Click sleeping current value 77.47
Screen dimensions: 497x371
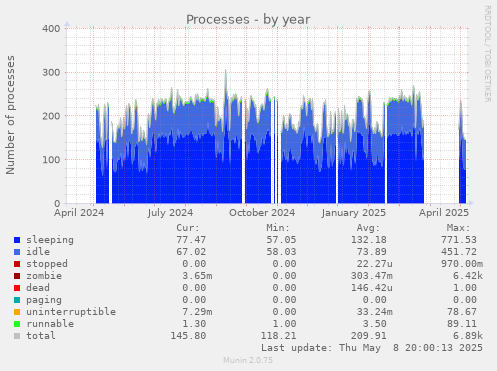[191, 240]
